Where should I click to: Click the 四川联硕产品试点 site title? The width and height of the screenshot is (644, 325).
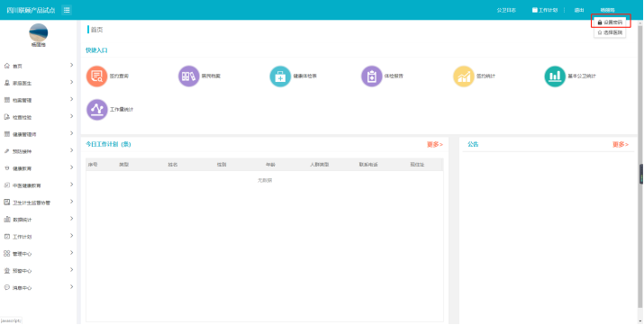pos(31,10)
